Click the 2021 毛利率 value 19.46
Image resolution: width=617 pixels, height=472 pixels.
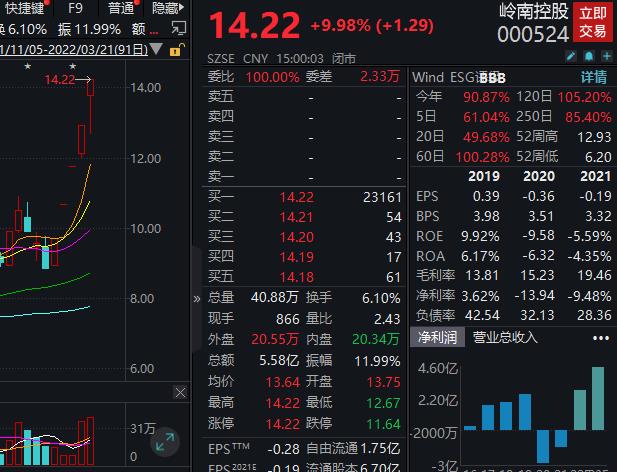[594, 275]
